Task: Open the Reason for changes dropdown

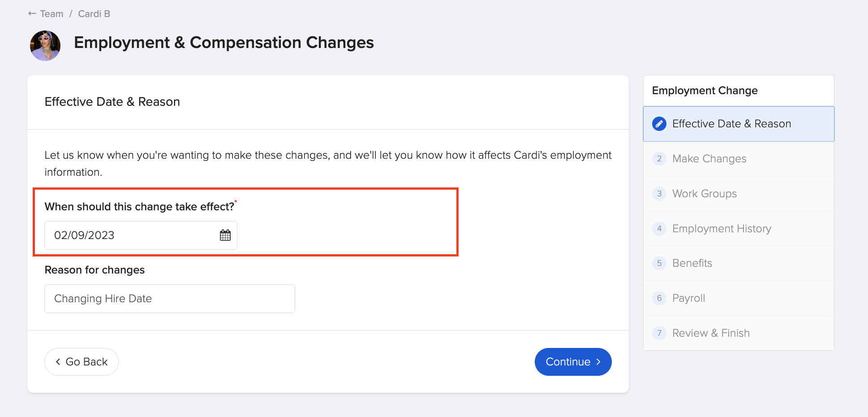Action: click(x=169, y=298)
